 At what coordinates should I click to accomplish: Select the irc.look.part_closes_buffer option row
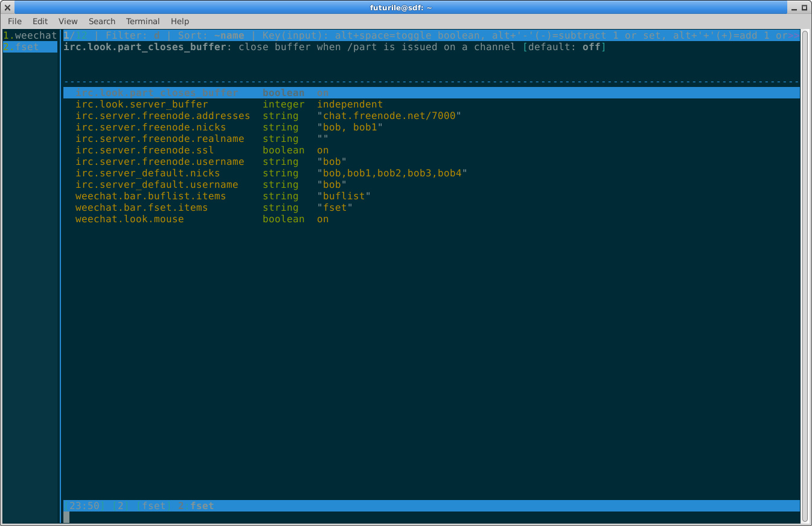point(432,93)
